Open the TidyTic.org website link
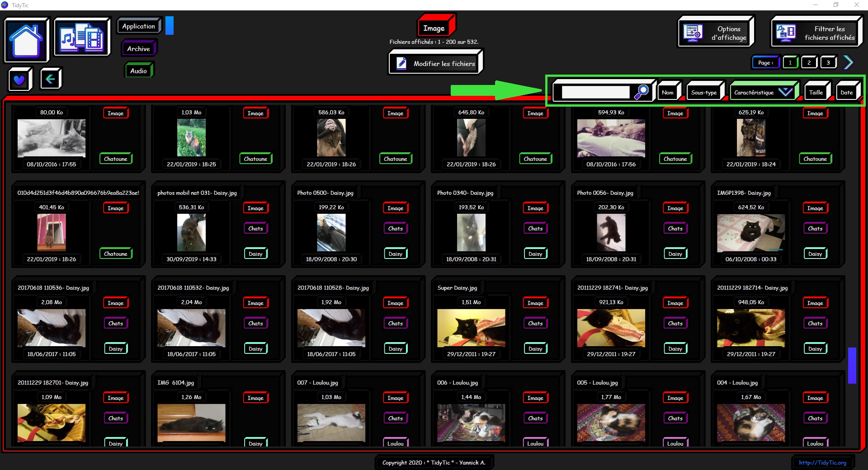 pos(822,462)
